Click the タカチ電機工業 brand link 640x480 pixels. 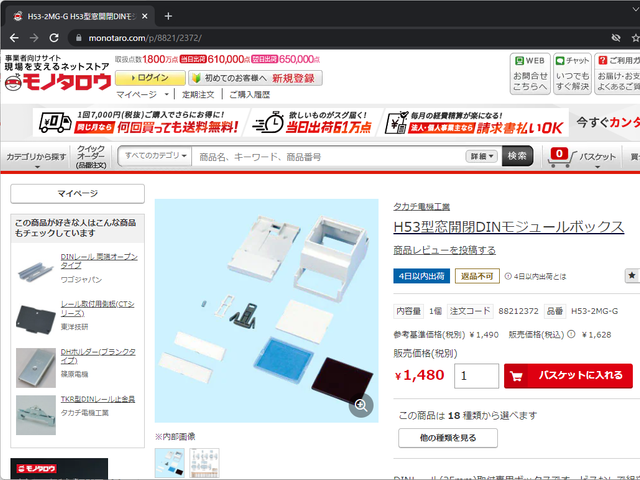tap(422, 207)
